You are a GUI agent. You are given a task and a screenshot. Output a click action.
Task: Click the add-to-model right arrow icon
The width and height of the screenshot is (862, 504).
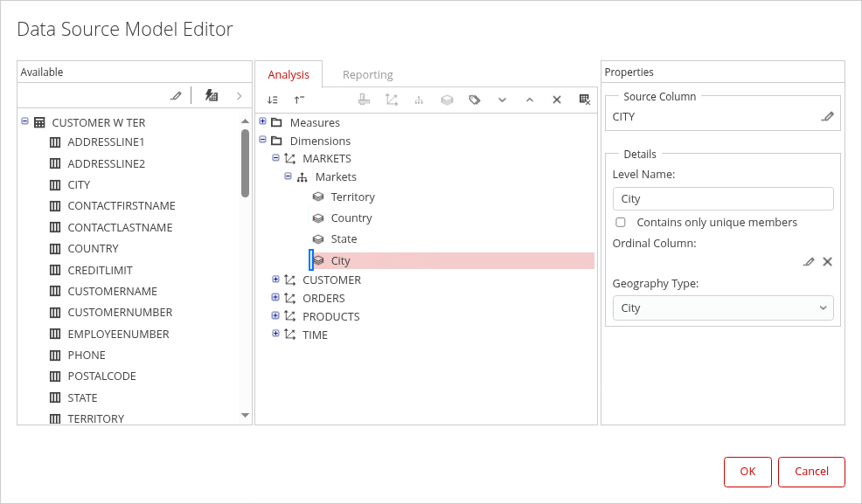240,96
